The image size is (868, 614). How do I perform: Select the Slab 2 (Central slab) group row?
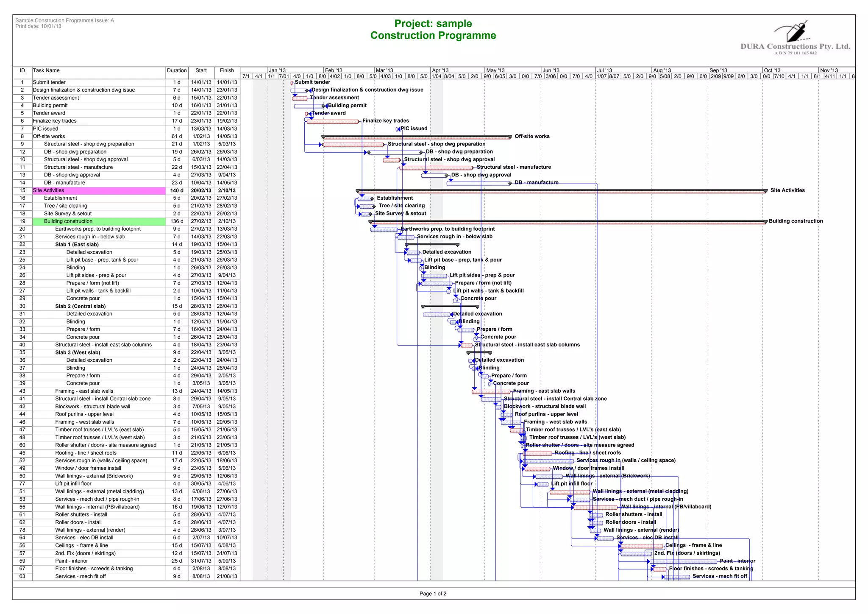80,307
